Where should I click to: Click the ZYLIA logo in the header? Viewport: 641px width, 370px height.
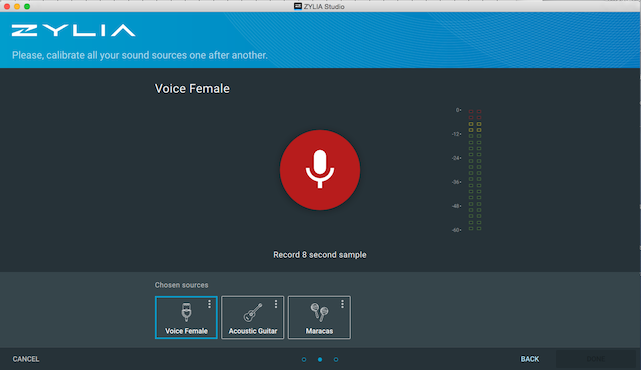(74, 30)
